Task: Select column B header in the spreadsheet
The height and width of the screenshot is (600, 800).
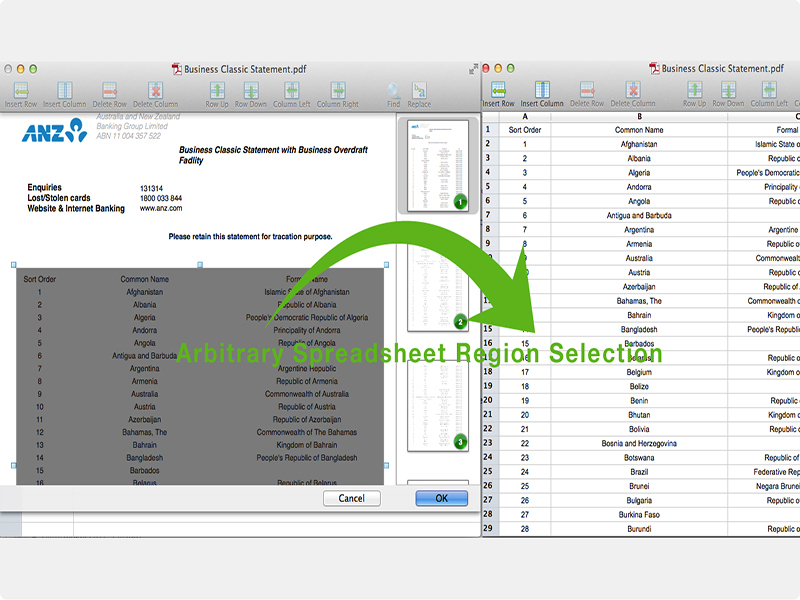Action: pos(638,116)
